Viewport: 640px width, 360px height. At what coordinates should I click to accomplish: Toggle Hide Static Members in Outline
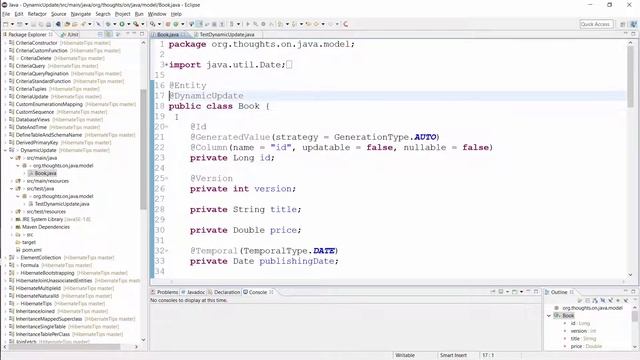point(610,300)
